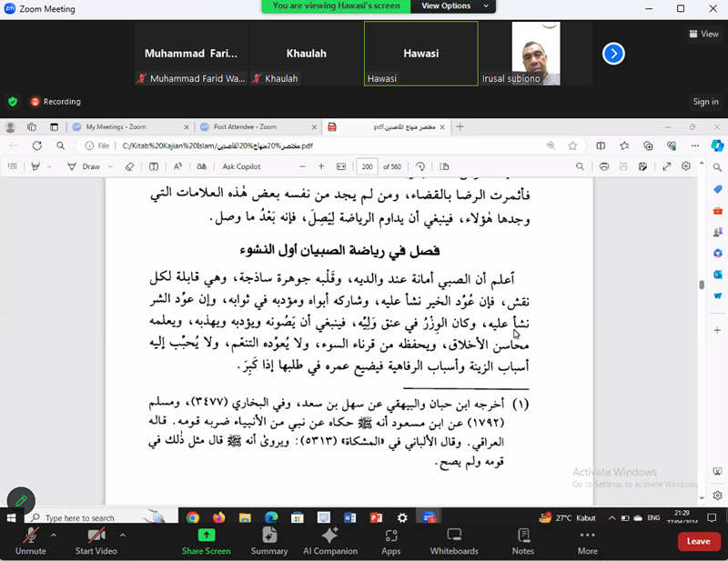Click the browser refresh button
728x561 pixels.
[x=37, y=145]
